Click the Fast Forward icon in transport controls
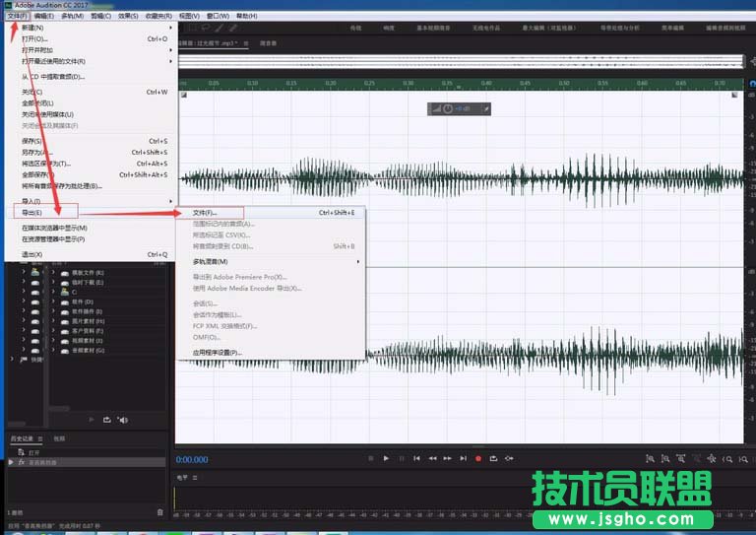This screenshot has height=535, width=756. [448, 458]
